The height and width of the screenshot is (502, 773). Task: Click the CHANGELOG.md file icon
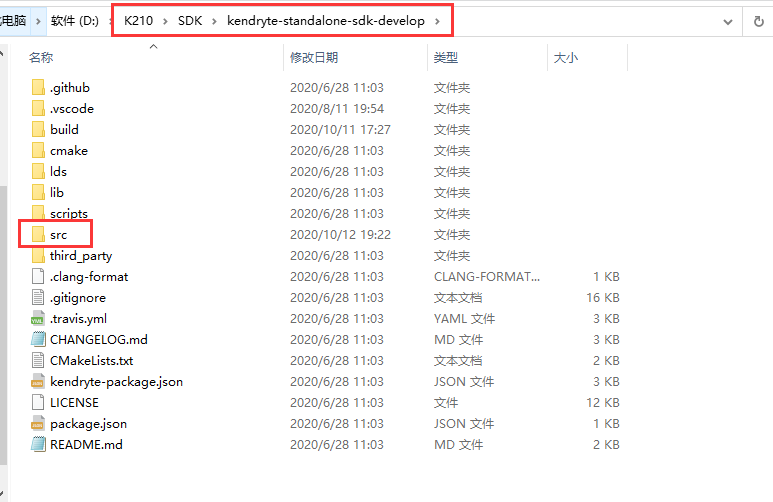point(38,339)
